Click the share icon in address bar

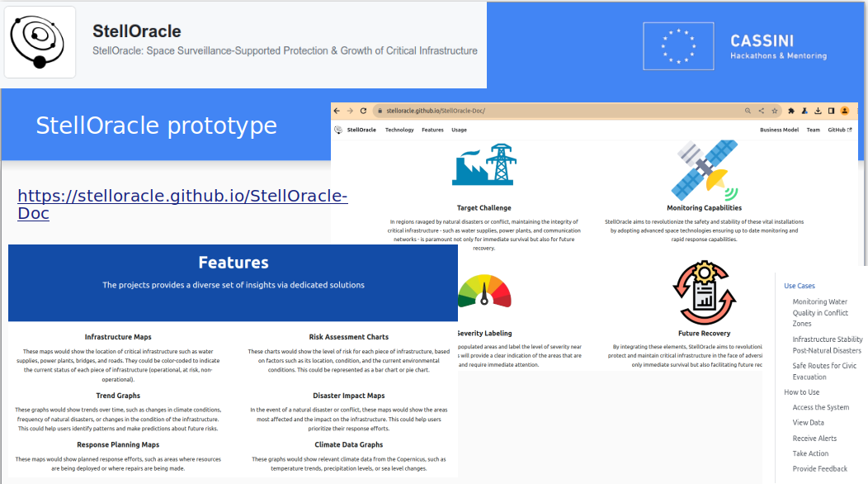pyautogui.click(x=762, y=111)
